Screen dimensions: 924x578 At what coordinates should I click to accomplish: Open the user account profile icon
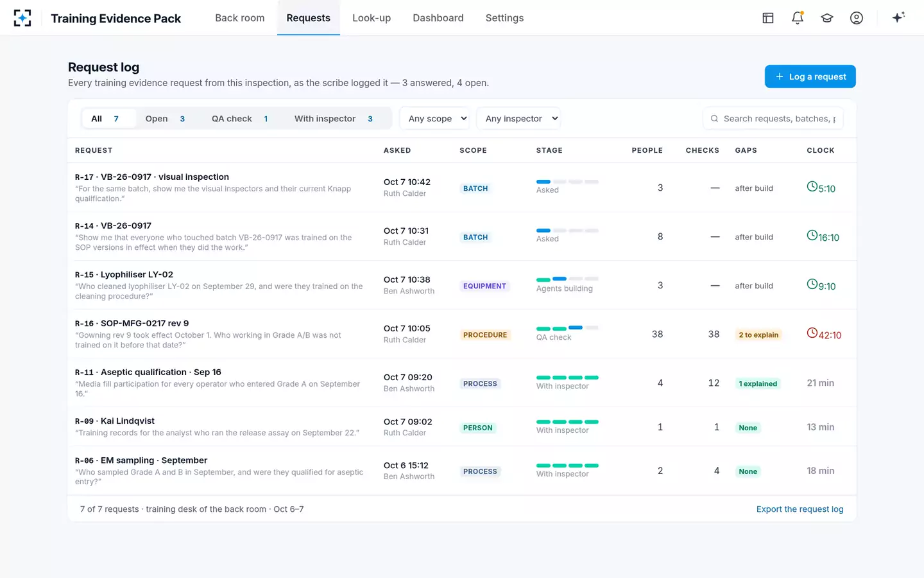tap(857, 18)
